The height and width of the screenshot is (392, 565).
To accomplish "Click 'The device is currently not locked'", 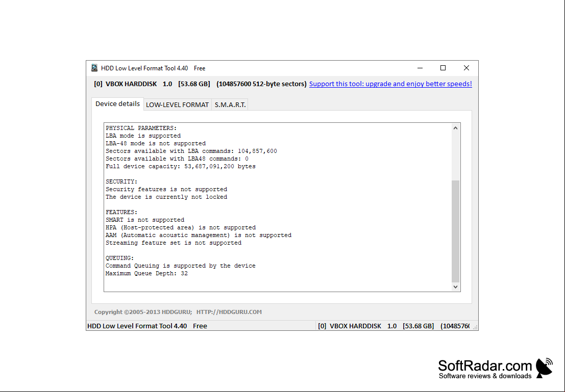I will (166, 197).
